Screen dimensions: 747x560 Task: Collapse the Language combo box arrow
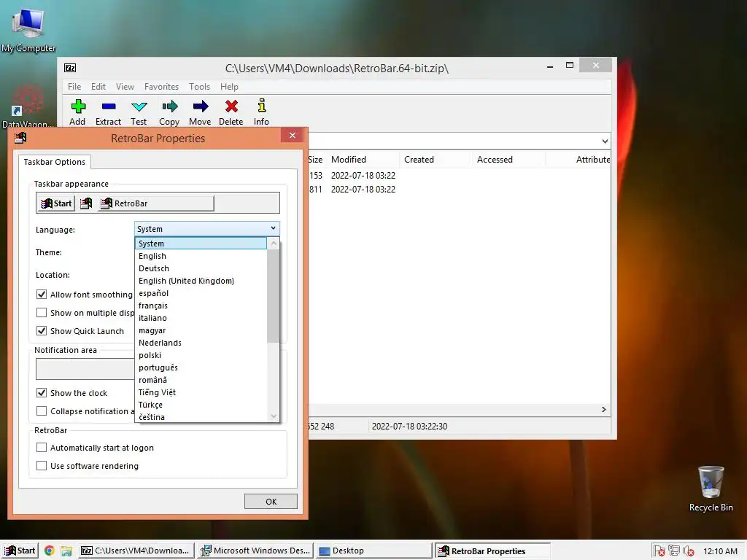click(x=273, y=228)
